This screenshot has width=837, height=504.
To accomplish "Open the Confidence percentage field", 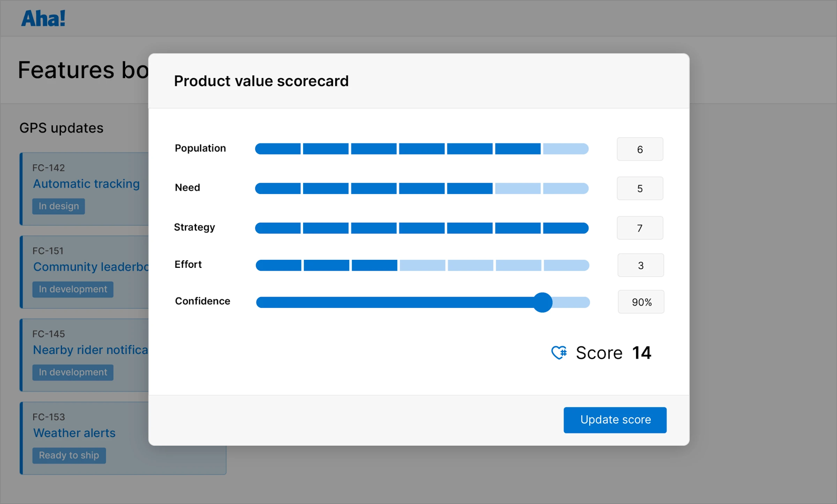I will click(x=641, y=302).
